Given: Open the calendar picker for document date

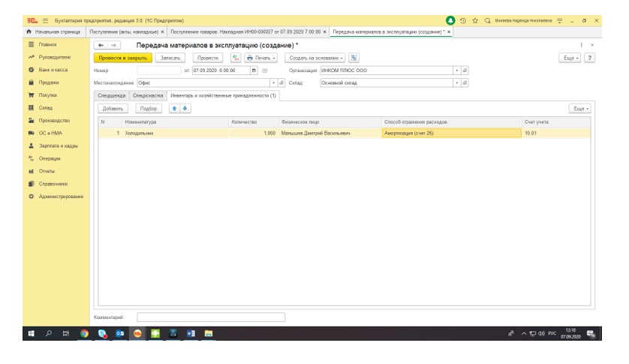Looking at the screenshot, I should click(x=254, y=71).
